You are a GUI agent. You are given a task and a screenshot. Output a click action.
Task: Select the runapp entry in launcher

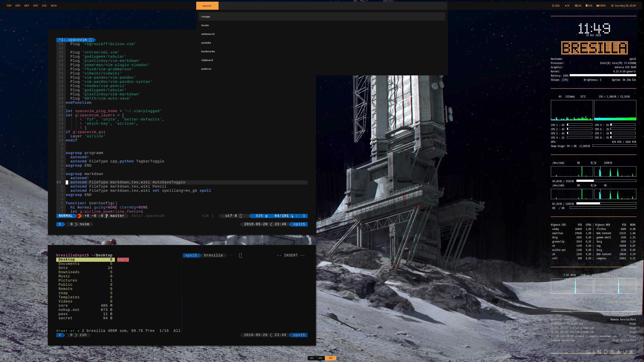(205, 17)
